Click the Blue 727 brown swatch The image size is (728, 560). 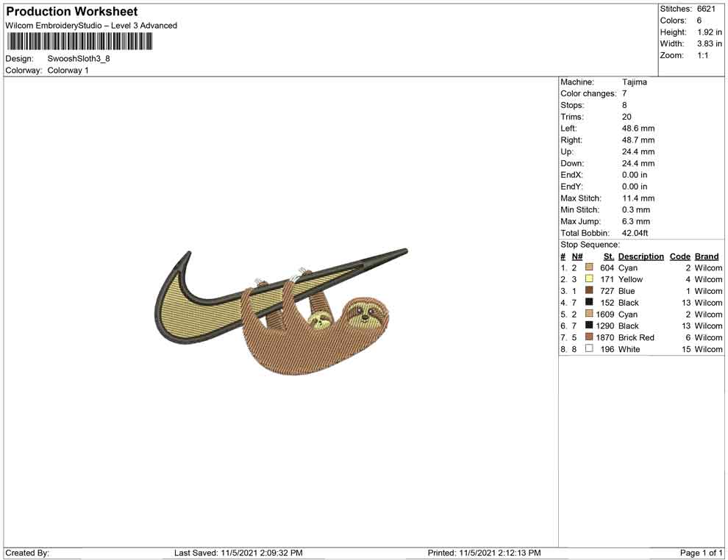coord(589,290)
